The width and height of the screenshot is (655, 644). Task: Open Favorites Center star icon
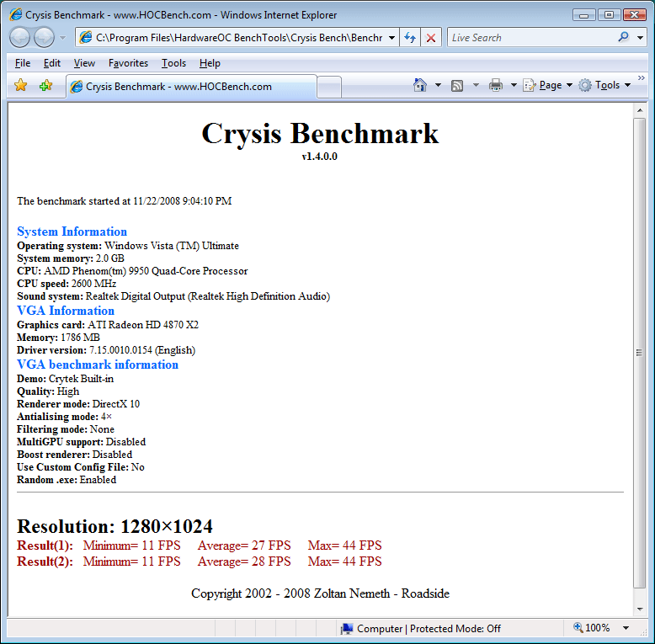(x=20, y=86)
